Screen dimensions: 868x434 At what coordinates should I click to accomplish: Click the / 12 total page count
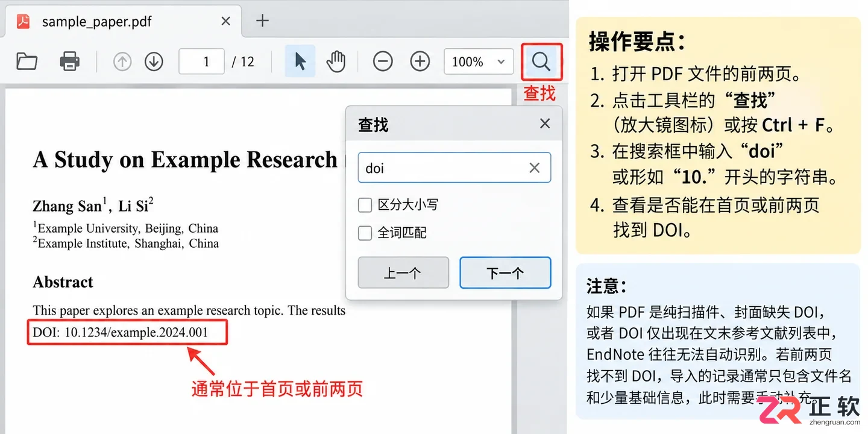pos(243,61)
